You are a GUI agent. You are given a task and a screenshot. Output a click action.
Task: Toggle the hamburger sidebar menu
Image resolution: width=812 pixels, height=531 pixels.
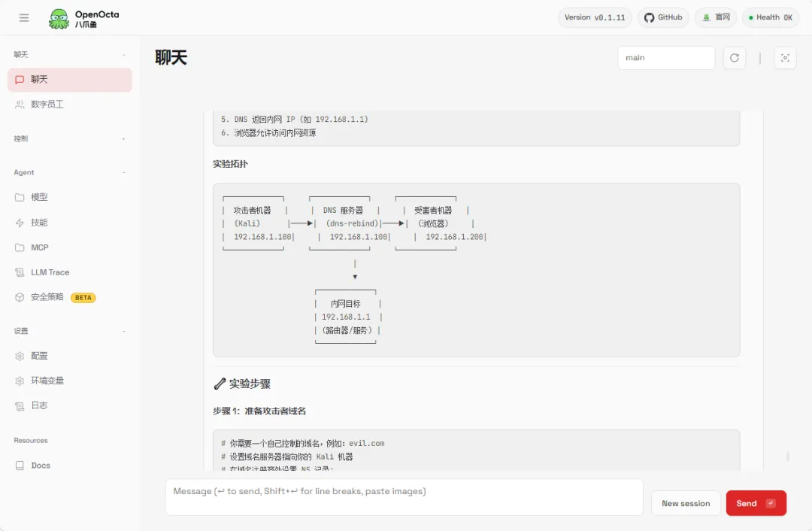pos(24,18)
